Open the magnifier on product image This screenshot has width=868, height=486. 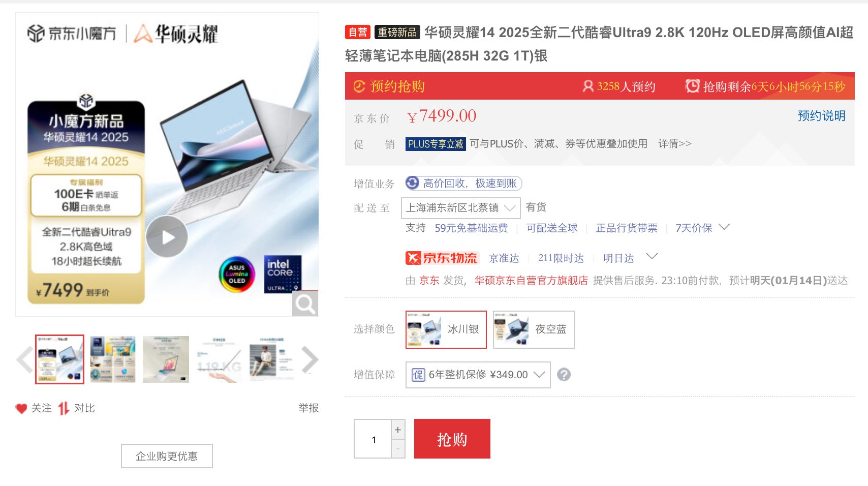click(x=305, y=303)
